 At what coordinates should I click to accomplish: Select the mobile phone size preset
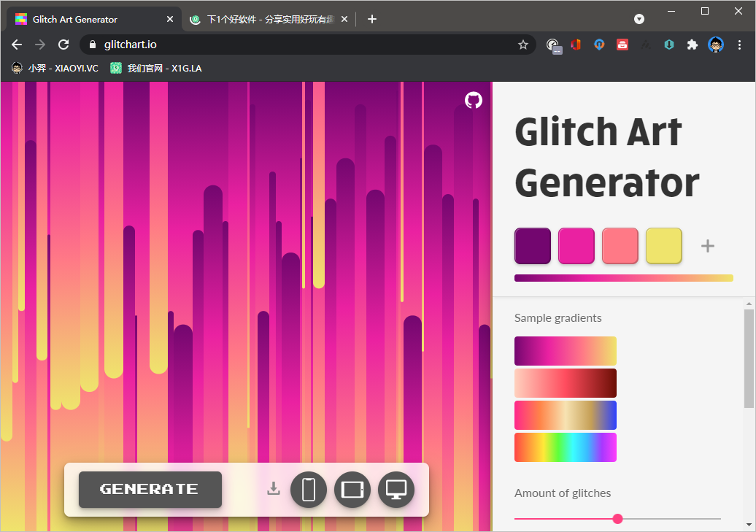(309, 489)
